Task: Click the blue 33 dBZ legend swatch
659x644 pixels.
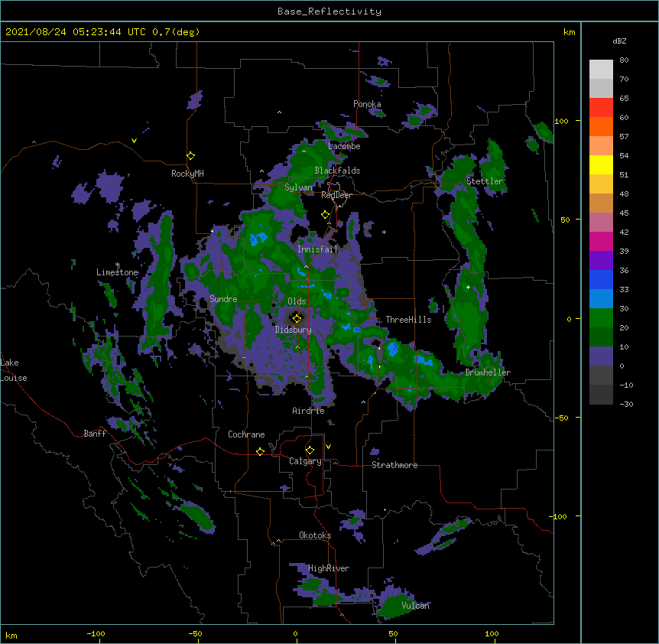Action: coord(601,279)
